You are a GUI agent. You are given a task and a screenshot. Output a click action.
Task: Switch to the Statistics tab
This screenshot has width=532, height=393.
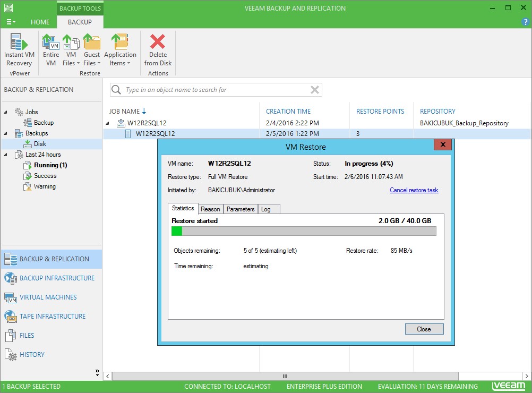click(x=183, y=208)
